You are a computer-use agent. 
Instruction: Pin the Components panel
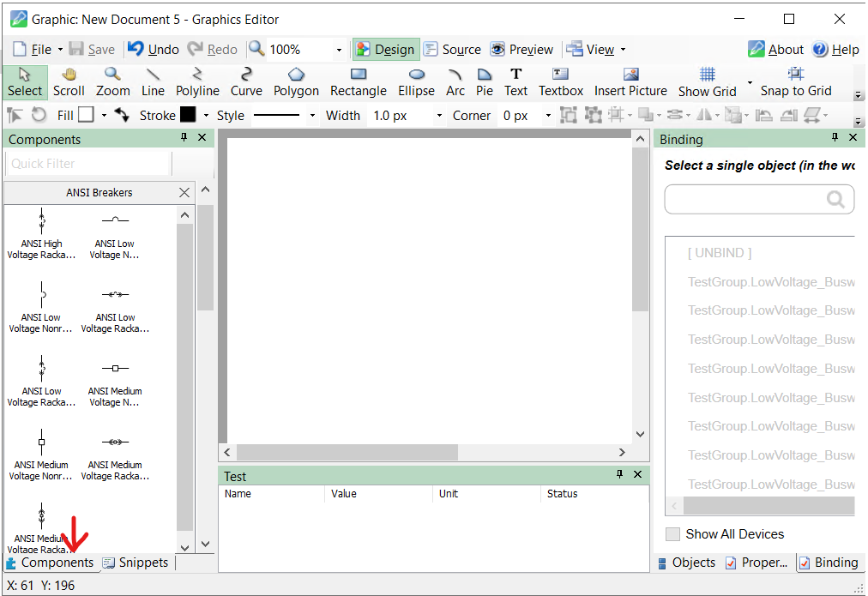pyautogui.click(x=184, y=137)
